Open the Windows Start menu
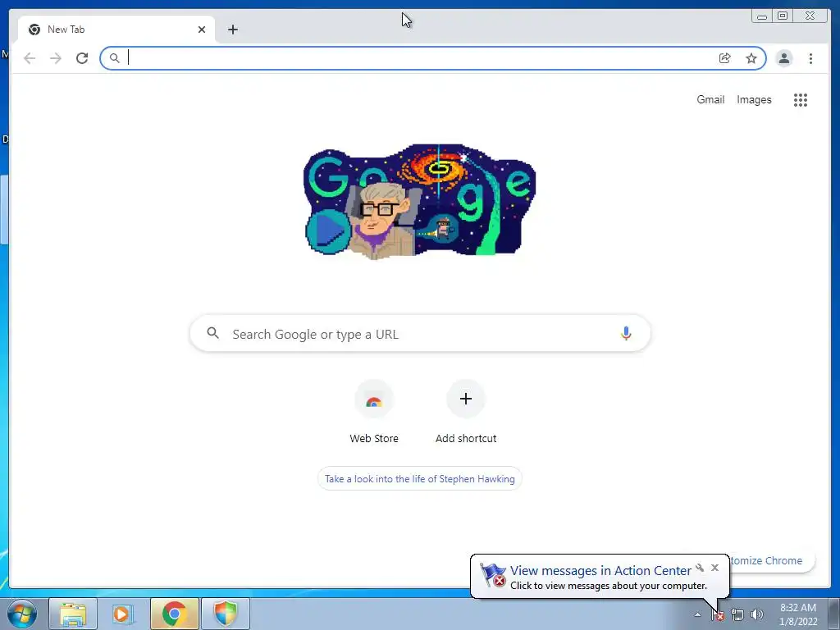Image resolution: width=840 pixels, height=630 pixels. point(22,614)
